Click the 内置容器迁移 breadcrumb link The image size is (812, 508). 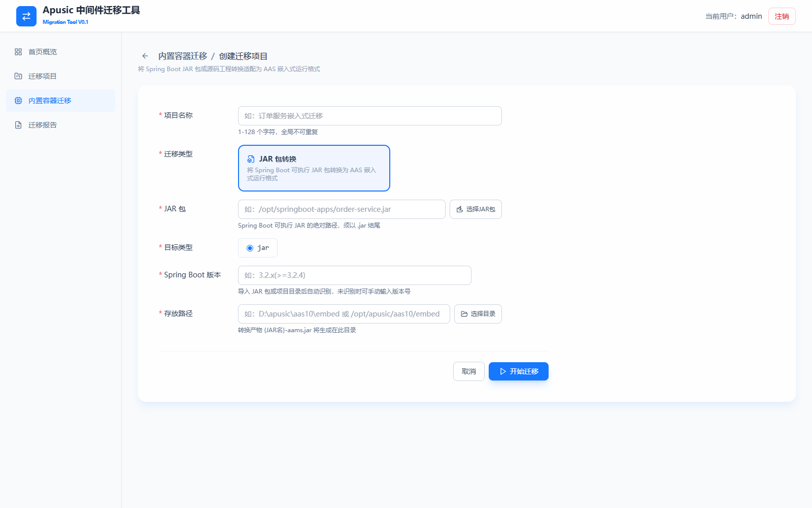click(x=183, y=56)
